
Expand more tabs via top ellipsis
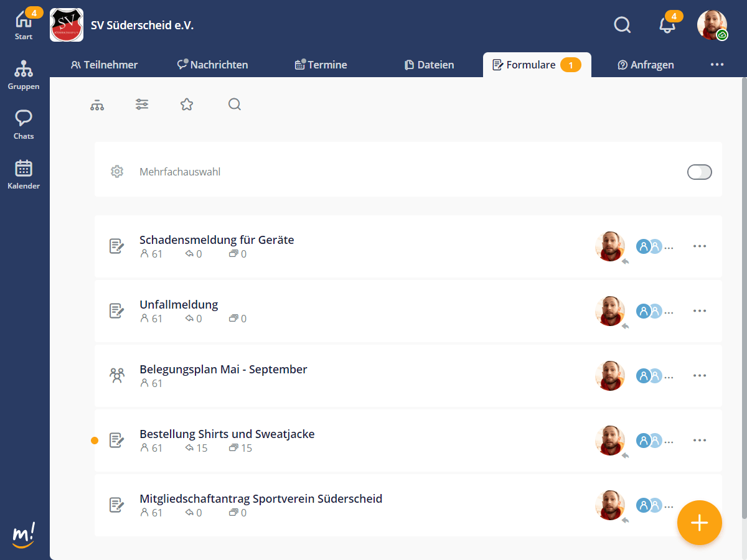tap(716, 65)
